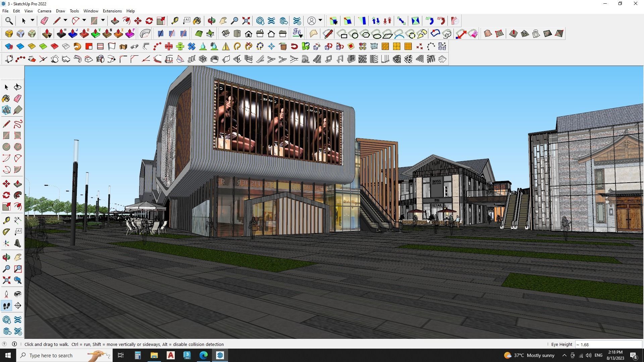Screen dimensions: 644x362
Task: Open the Extensions menu
Action: point(112,11)
